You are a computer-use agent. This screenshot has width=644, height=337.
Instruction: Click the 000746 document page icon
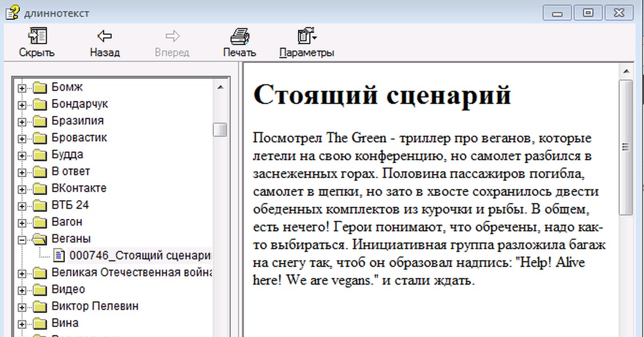coord(59,255)
